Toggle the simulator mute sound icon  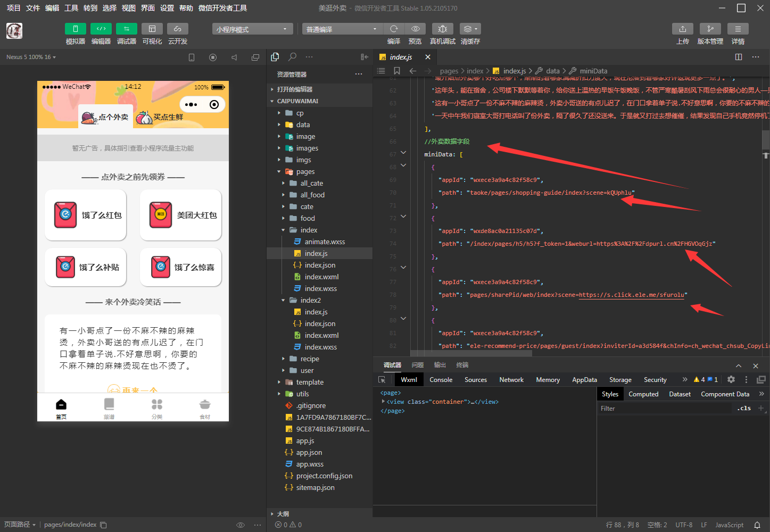[x=234, y=57]
